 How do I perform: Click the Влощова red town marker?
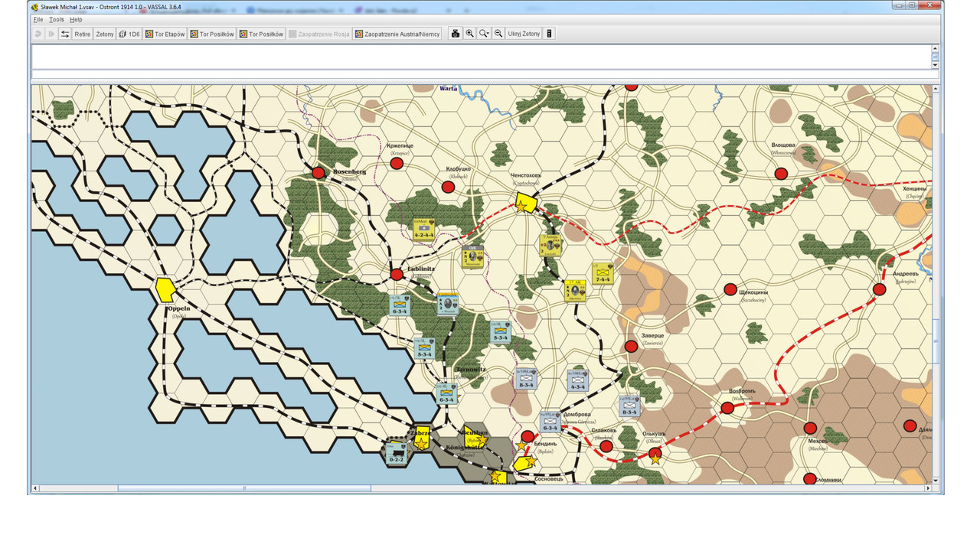tap(781, 174)
